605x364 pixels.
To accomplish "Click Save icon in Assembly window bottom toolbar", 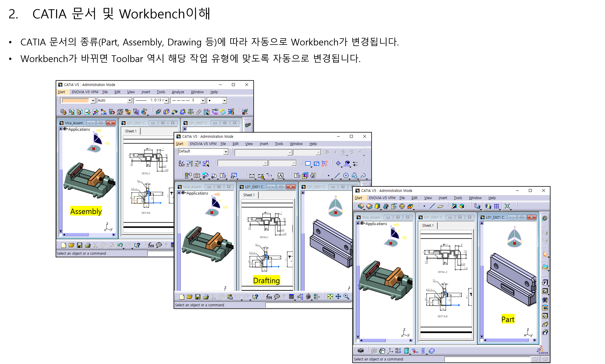I will [x=79, y=245].
